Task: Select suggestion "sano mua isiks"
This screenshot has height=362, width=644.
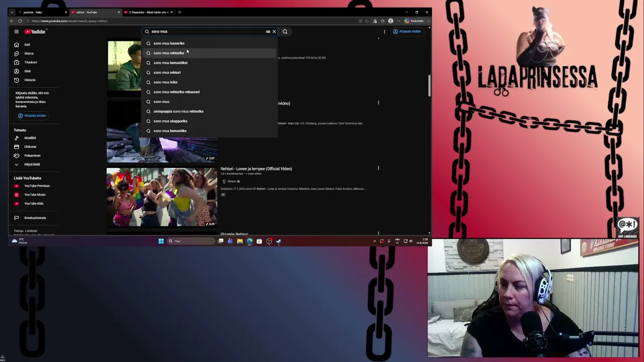Action: tap(209, 82)
